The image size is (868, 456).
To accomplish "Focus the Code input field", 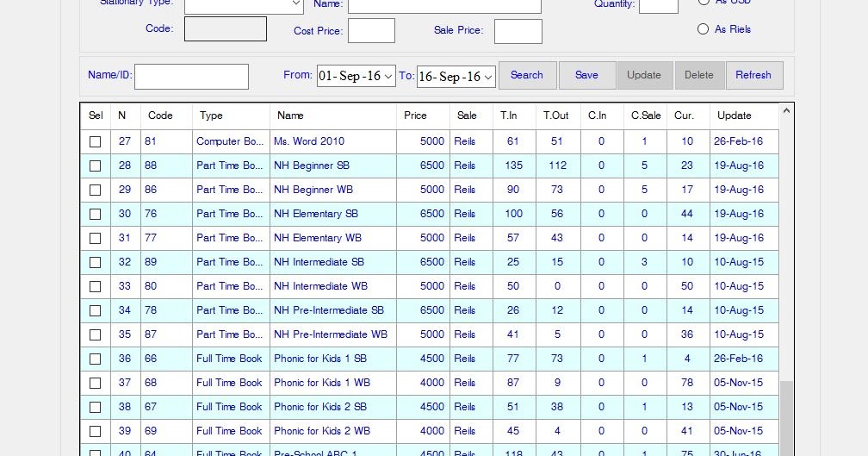I will click(x=226, y=28).
